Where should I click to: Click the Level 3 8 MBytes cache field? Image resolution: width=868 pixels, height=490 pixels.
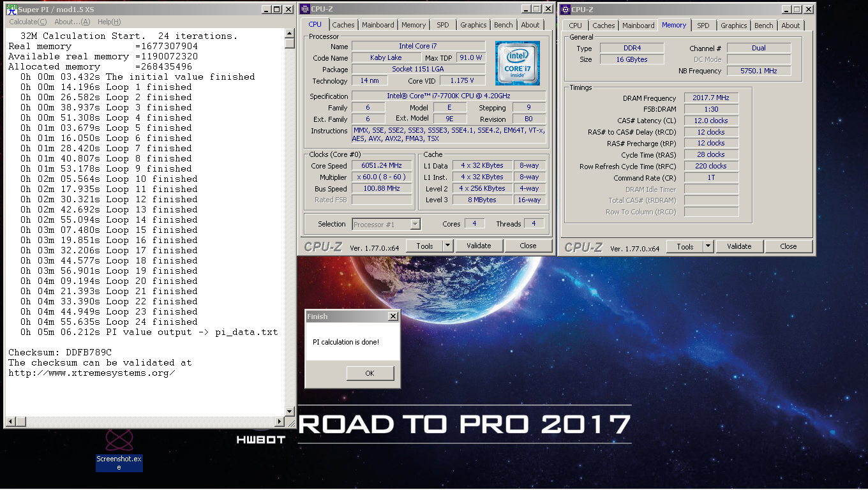pyautogui.click(x=483, y=200)
